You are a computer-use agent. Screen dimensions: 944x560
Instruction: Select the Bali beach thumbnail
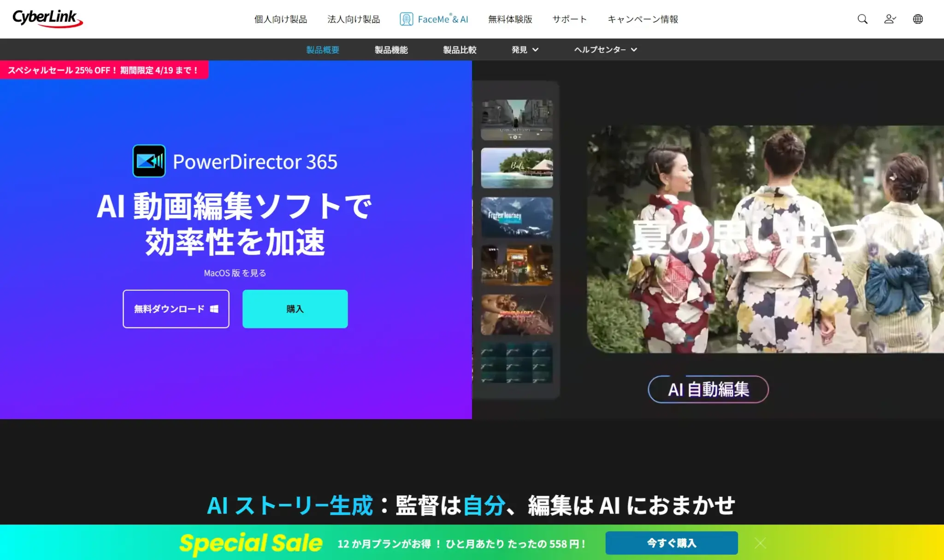(517, 168)
